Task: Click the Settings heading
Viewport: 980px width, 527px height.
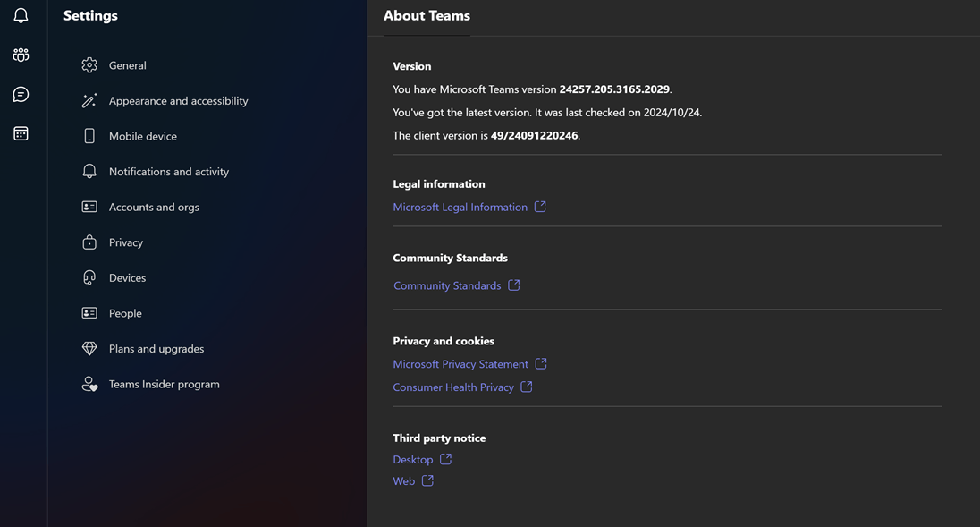Action: [x=90, y=15]
